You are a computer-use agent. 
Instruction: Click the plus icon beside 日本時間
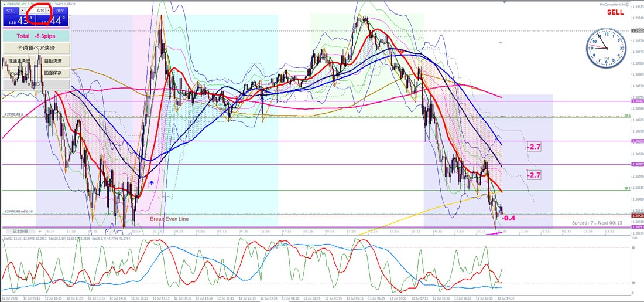point(40,231)
